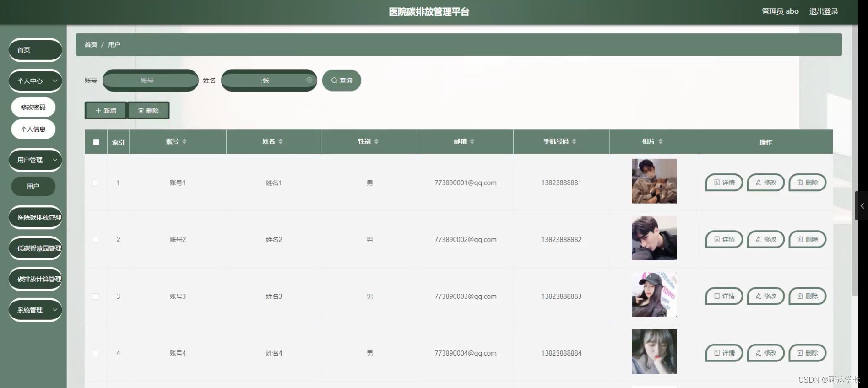
Task: Click the page vertical scrollbar
Action: pos(855,160)
